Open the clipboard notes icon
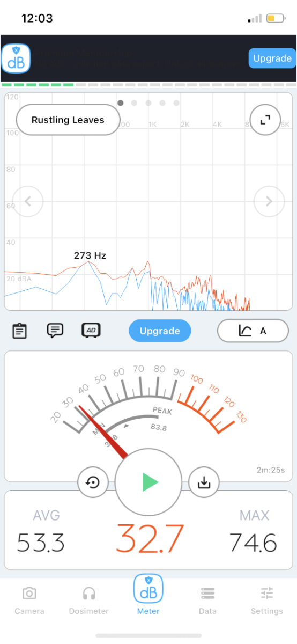Screen dimensions: 297x644 pyautogui.click(x=19, y=331)
